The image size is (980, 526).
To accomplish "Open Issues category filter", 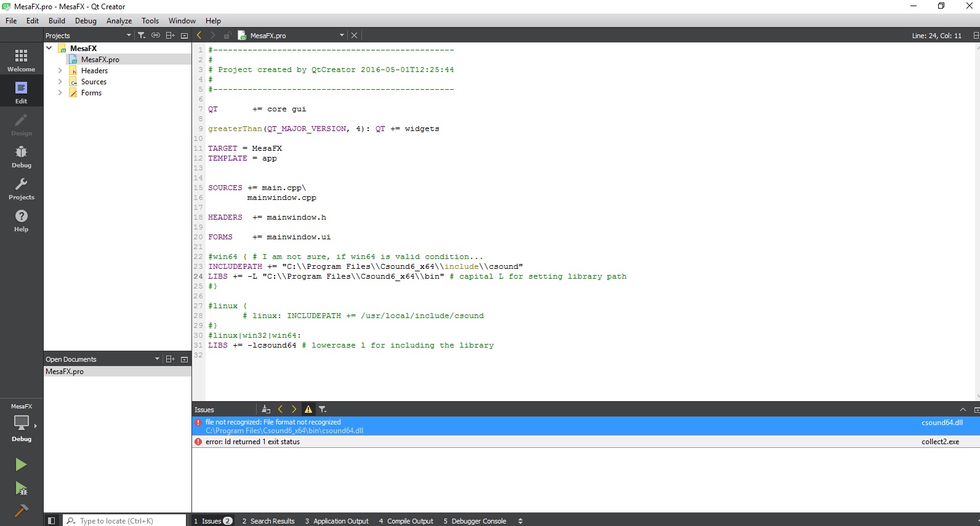I will click(323, 409).
